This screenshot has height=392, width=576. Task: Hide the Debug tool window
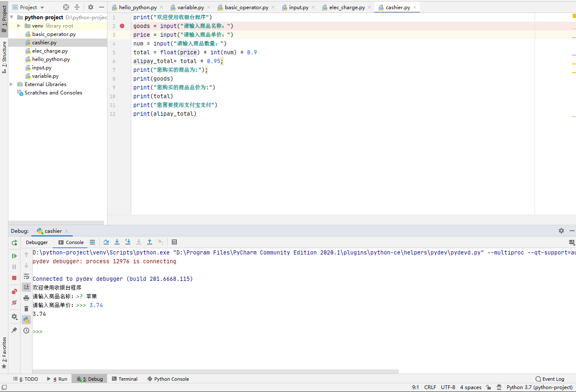coord(572,231)
